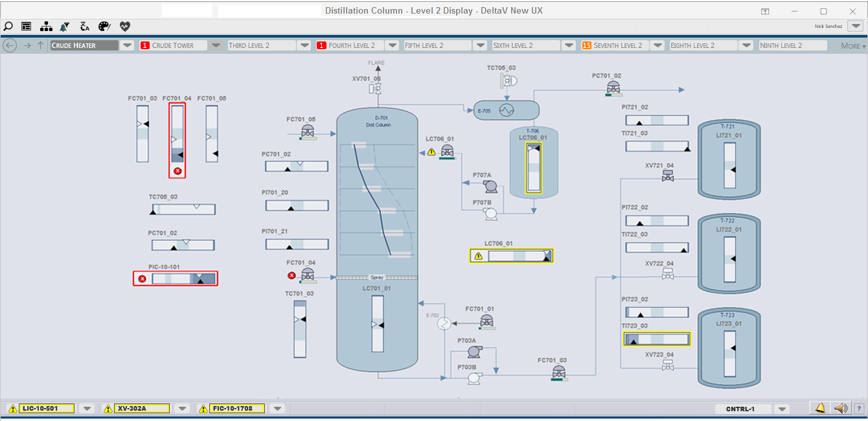Open the color palette theme icon
The image size is (868, 421).
104,27
